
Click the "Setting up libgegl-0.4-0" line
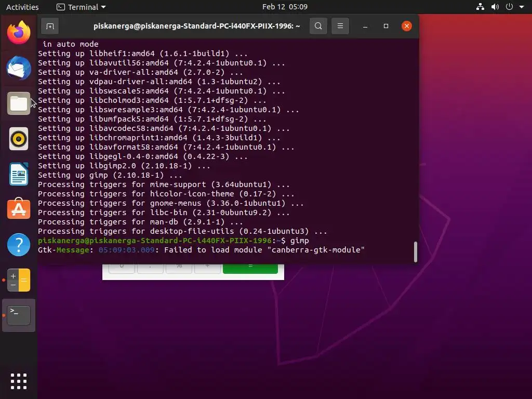coord(143,156)
